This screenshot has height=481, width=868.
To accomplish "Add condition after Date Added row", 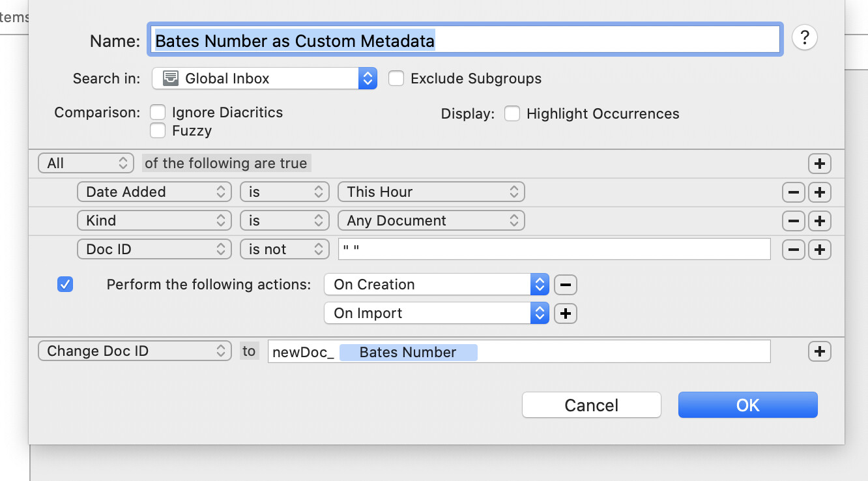I will (819, 192).
